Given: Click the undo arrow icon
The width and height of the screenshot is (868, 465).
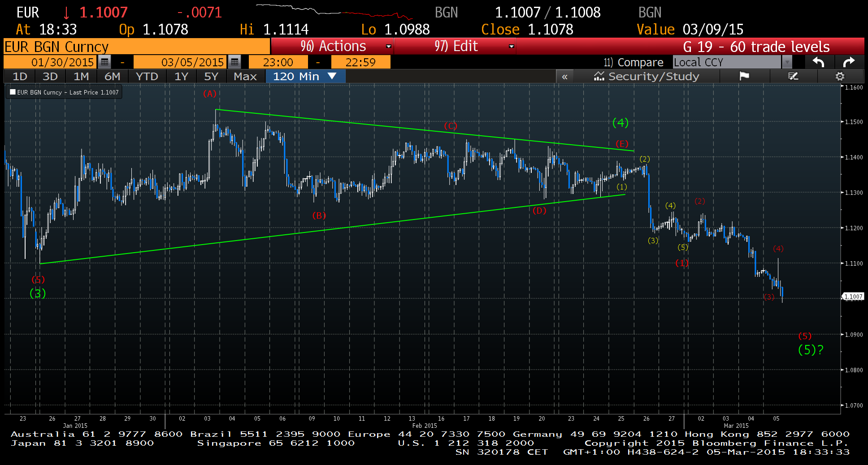Looking at the screenshot, I should (818, 62).
